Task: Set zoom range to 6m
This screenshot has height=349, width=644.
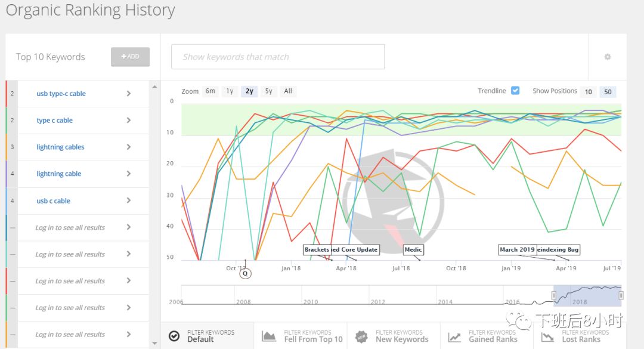Action: click(x=210, y=91)
